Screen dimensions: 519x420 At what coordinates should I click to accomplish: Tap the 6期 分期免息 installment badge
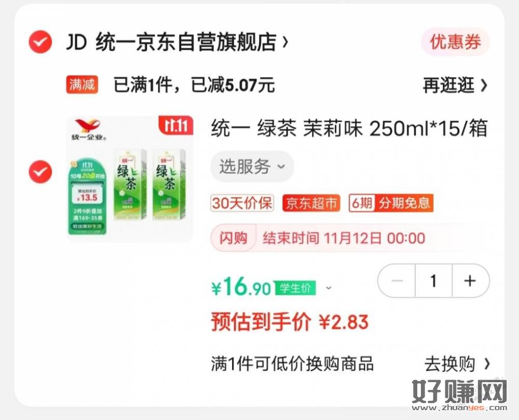(x=391, y=203)
